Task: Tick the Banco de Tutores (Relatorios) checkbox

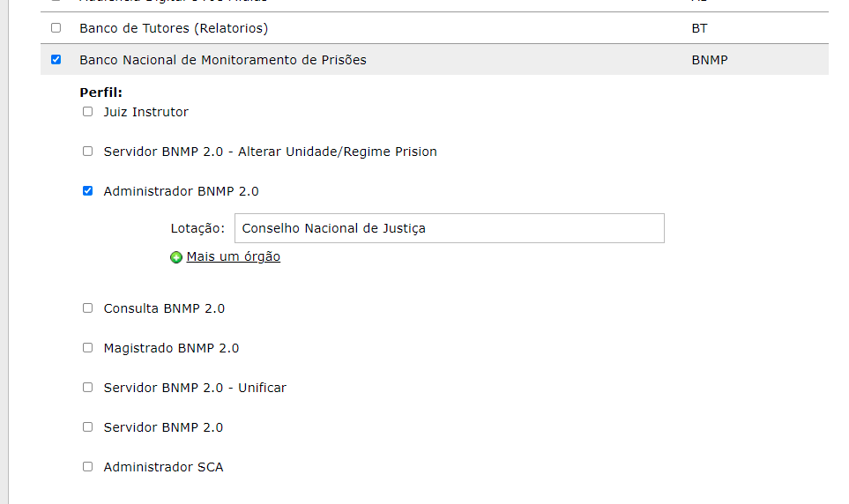Action: click(x=56, y=27)
